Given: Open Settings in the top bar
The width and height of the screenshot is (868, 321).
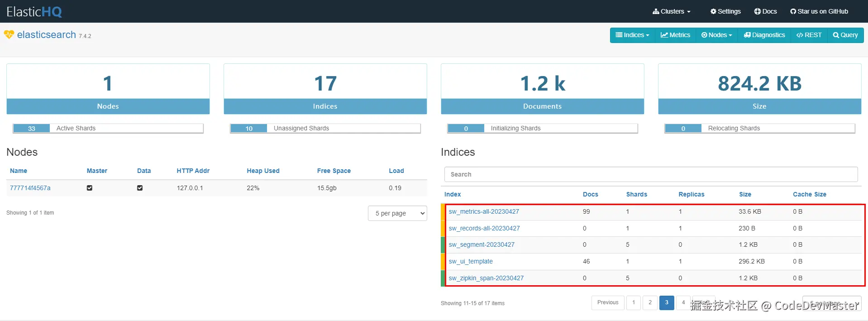Looking at the screenshot, I should tap(725, 11).
